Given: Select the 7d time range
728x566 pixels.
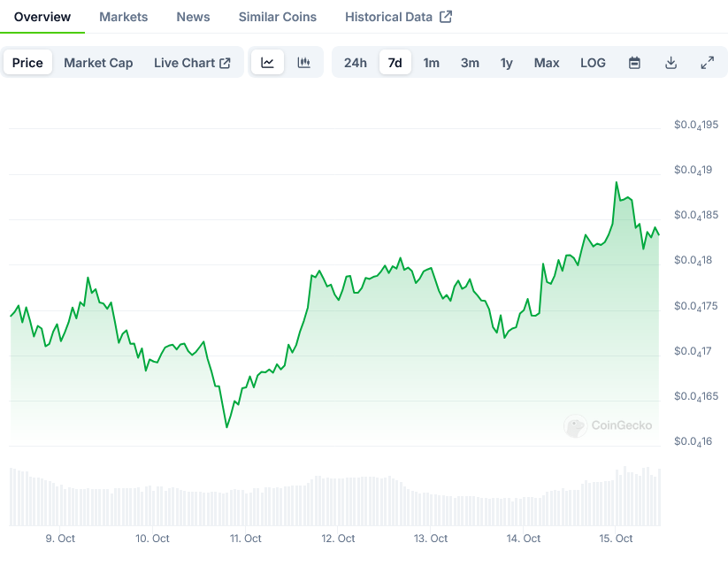Looking at the screenshot, I should pos(395,63).
